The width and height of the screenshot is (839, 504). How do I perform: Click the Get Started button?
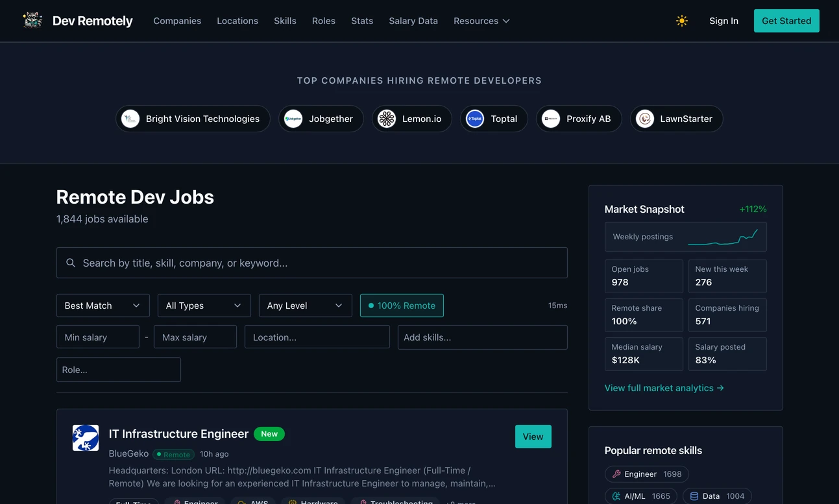click(x=786, y=21)
